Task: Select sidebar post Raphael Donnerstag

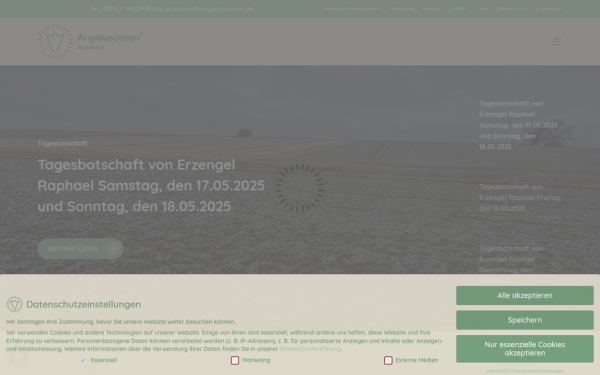Action: (512, 259)
